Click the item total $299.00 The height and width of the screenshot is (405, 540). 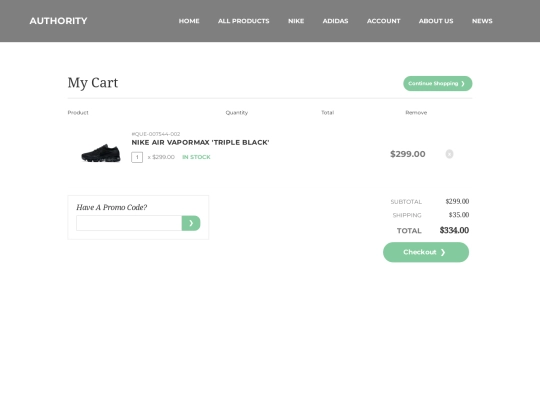(x=407, y=154)
